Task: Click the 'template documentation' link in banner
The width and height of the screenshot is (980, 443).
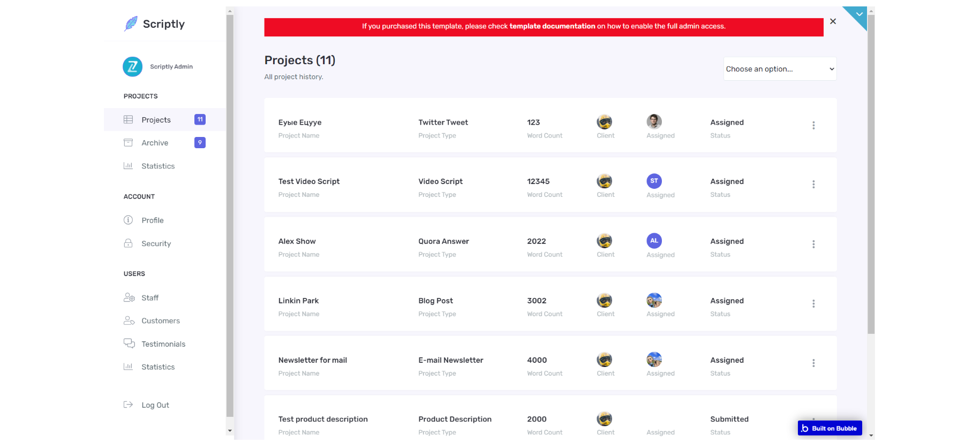Action: [552, 26]
